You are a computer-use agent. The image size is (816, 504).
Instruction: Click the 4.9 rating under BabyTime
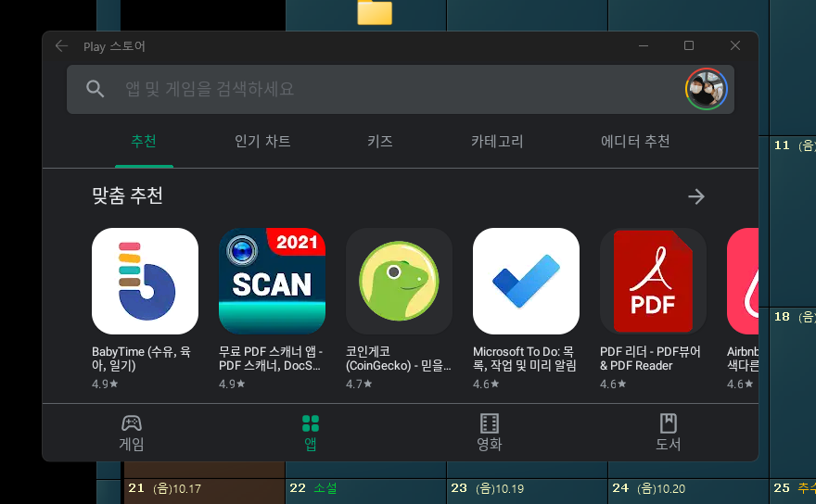105,384
